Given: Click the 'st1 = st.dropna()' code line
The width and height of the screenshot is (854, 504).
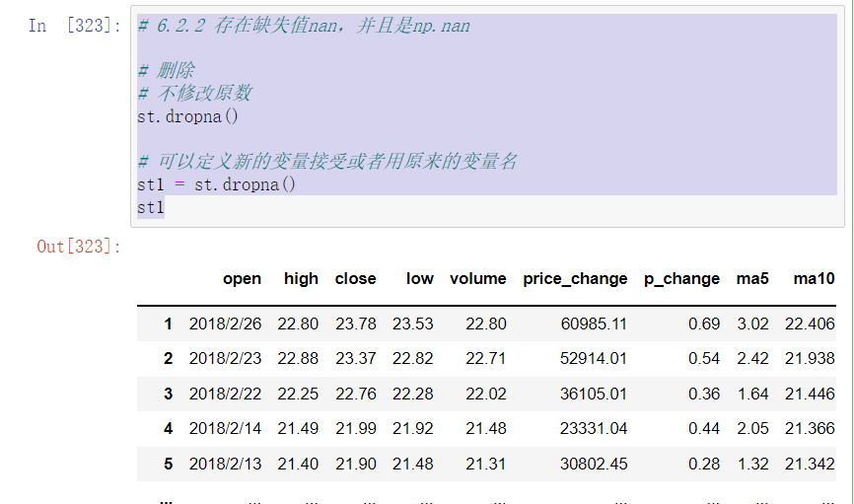Looking at the screenshot, I should (x=216, y=184).
